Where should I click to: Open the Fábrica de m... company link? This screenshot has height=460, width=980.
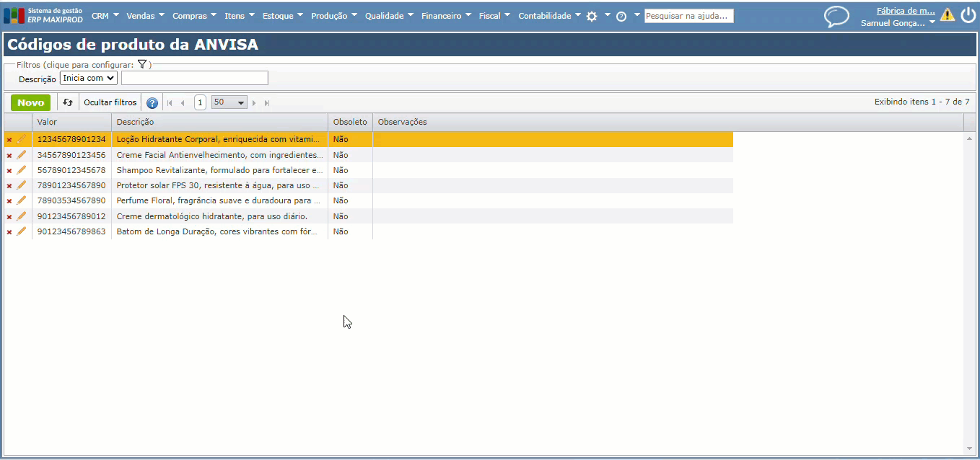[x=906, y=11]
